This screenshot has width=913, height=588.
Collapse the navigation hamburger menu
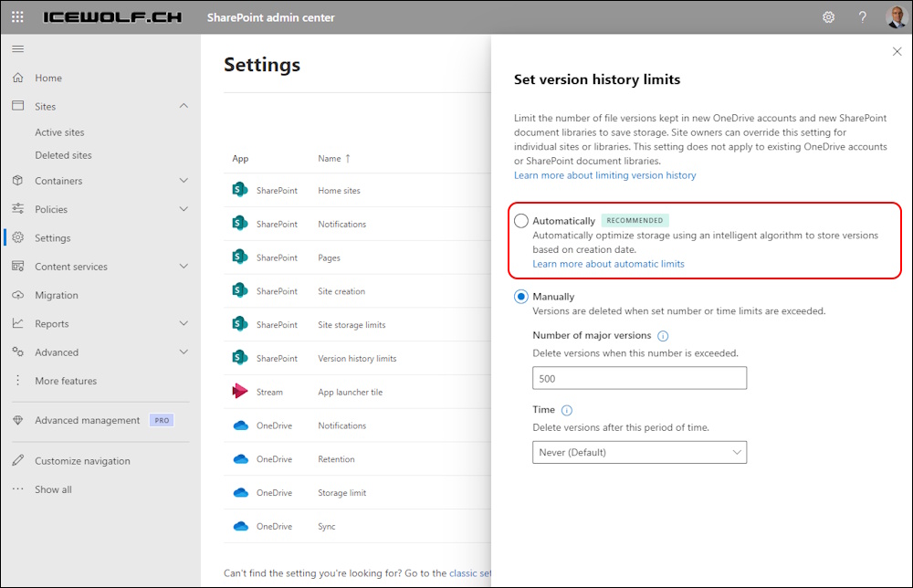pos(18,49)
